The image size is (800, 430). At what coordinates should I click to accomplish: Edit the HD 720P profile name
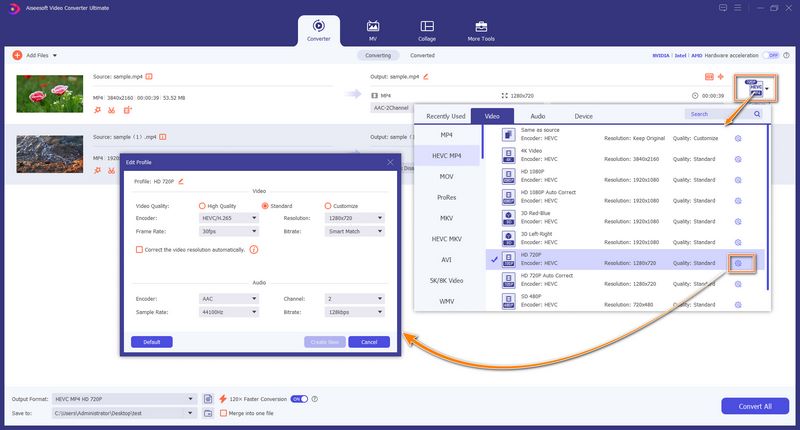pos(181,181)
